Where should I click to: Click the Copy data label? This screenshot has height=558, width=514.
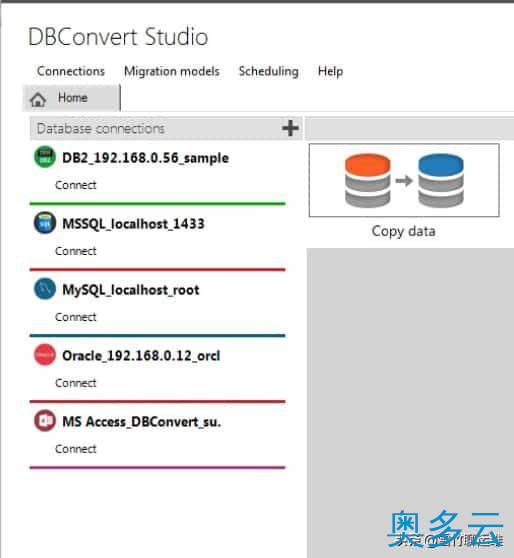pos(403,231)
